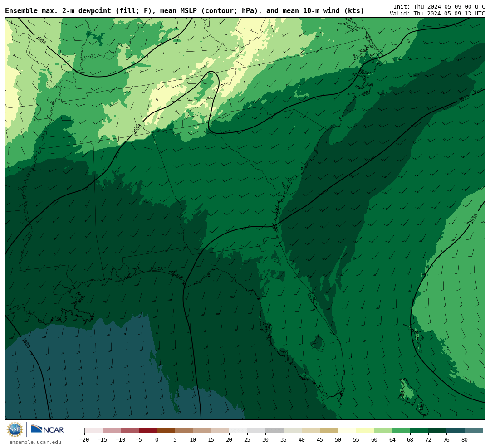Click the colorbar tick label 50

338,440
